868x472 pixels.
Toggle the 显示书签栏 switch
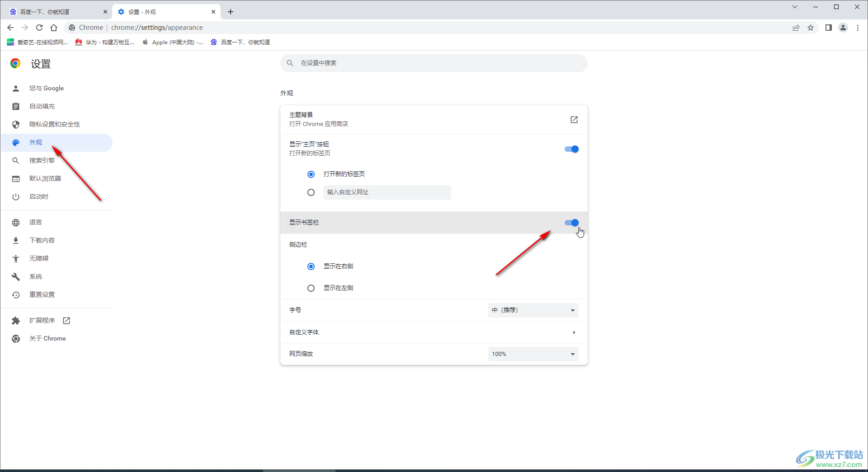click(572, 223)
